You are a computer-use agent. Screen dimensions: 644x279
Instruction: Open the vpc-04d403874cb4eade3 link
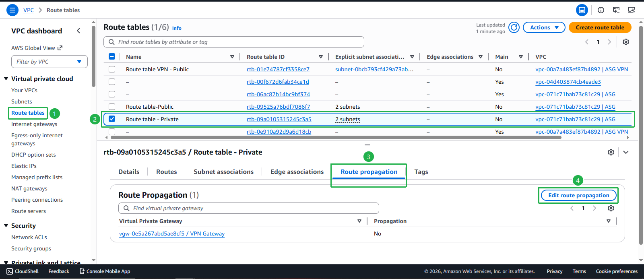[x=568, y=82]
